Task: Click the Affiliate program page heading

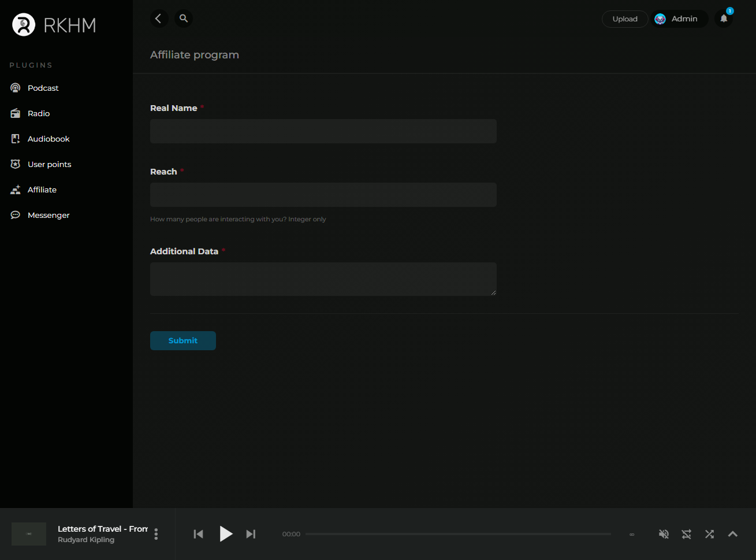Action: (195, 55)
